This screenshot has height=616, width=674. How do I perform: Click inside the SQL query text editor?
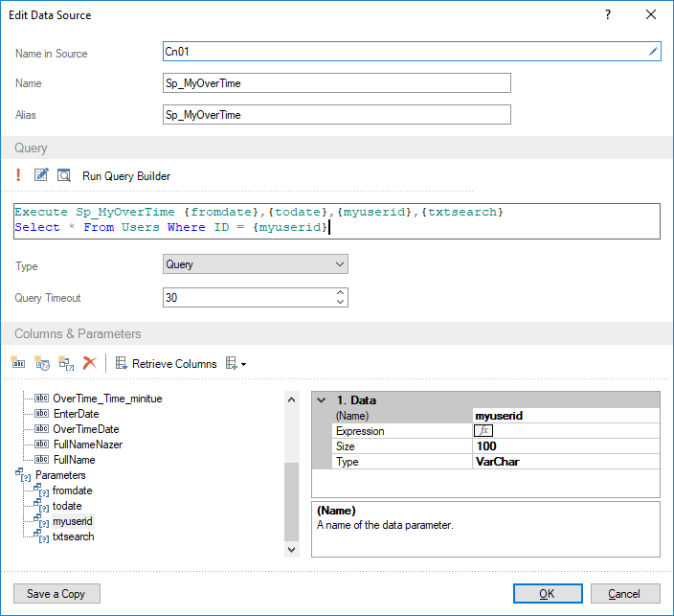[x=337, y=221]
